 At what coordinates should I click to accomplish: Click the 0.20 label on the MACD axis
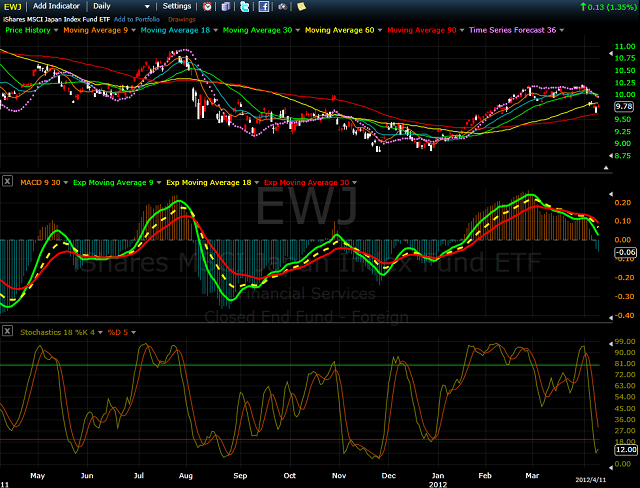tap(623, 203)
